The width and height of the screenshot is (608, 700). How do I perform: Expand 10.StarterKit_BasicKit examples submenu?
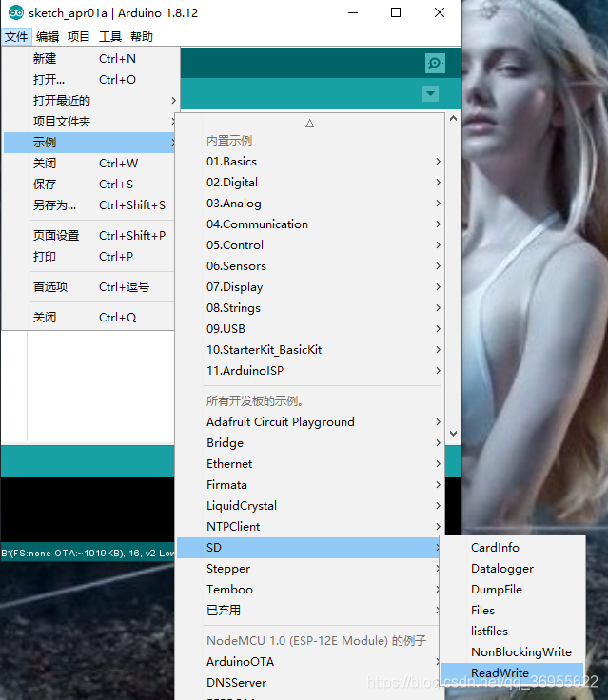(310, 350)
